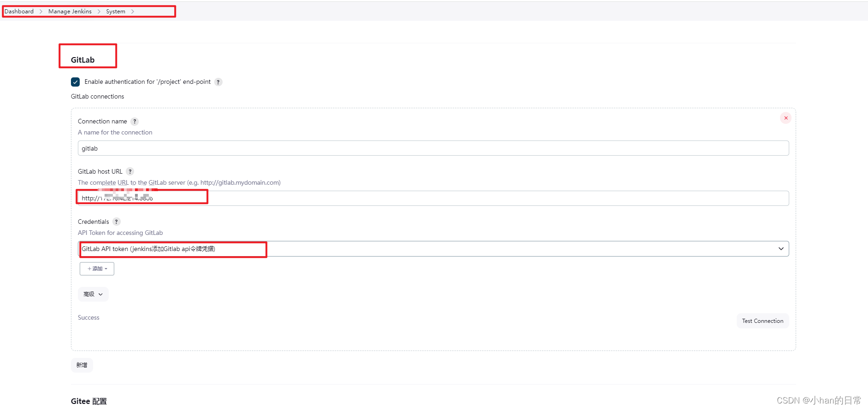Open breadcrumb chevron after Dashboard

[41, 12]
